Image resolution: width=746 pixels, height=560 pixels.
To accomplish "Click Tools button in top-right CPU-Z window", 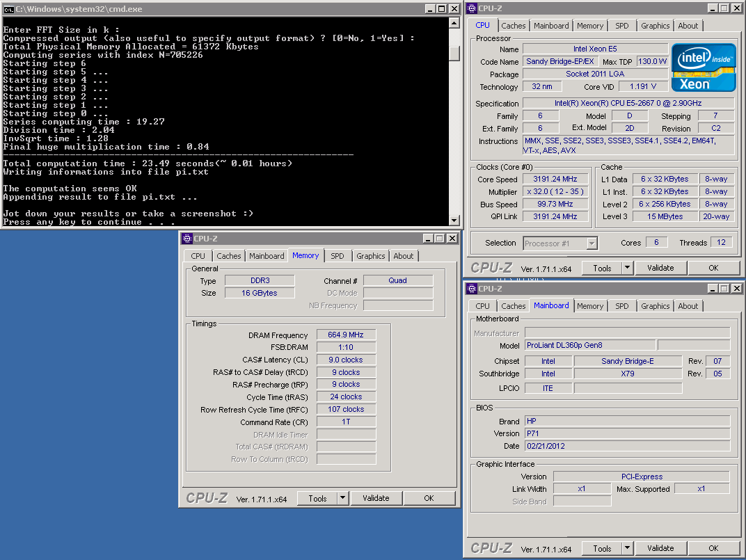I will 602,268.
